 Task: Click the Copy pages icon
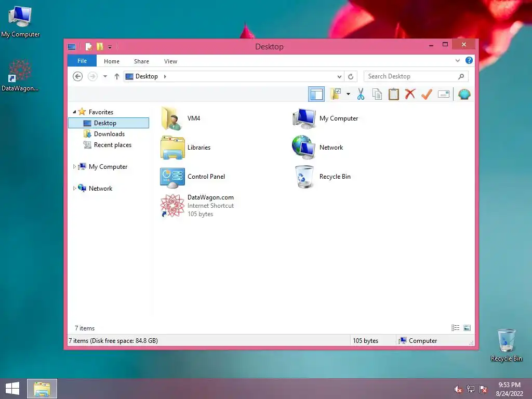click(377, 94)
